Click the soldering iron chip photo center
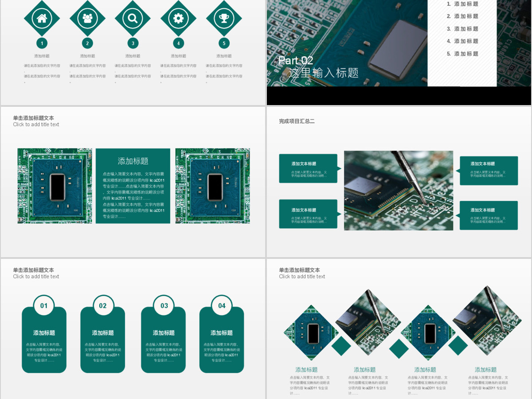This screenshot has width=532, height=399. click(399, 191)
